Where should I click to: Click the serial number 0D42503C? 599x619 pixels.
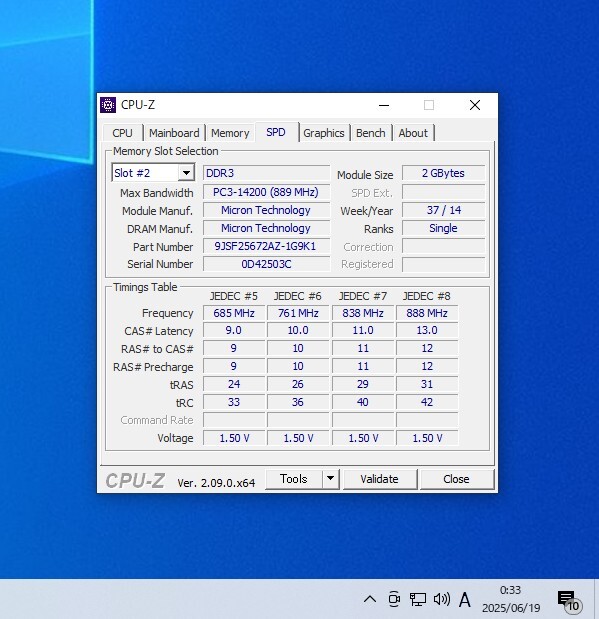click(267, 264)
